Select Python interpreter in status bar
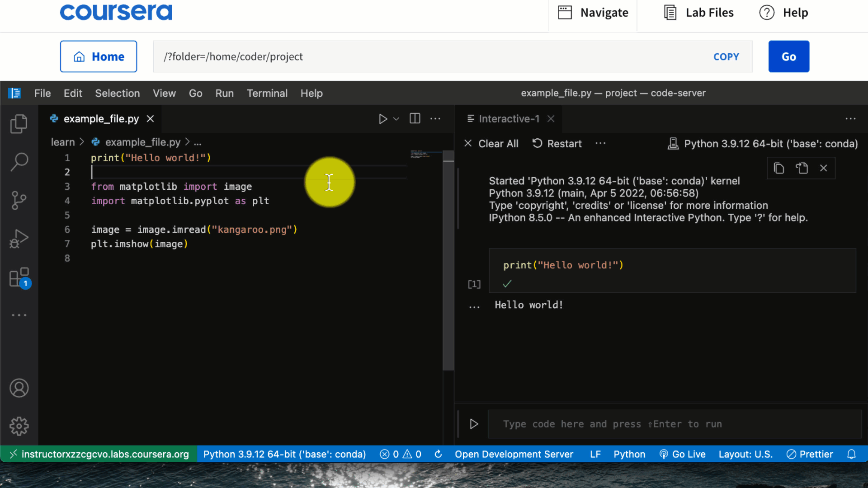Image resolution: width=868 pixels, height=488 pixels. [284, 454]
